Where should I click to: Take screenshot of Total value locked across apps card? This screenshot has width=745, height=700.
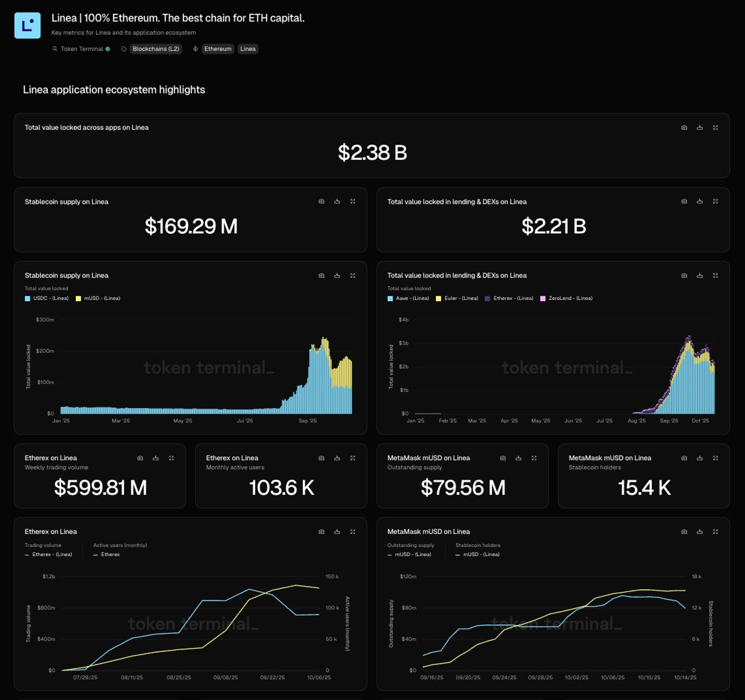click(x=684, y=128)
